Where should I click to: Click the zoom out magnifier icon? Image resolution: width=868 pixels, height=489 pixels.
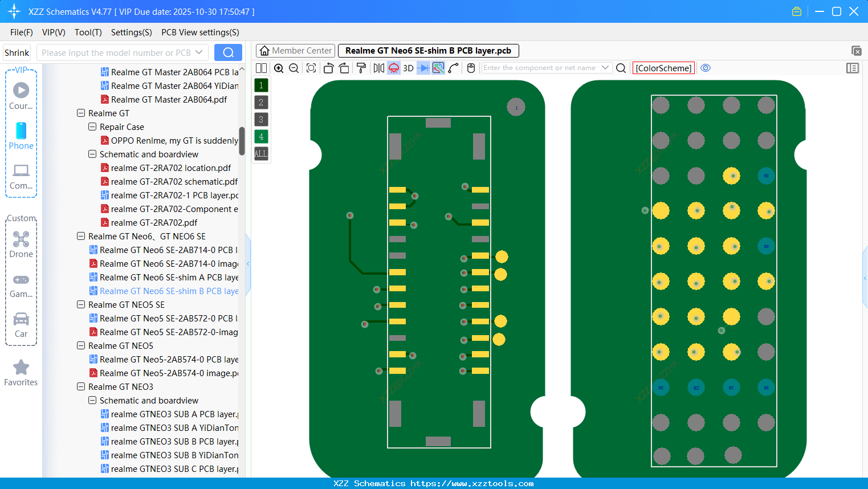(294, 68)
